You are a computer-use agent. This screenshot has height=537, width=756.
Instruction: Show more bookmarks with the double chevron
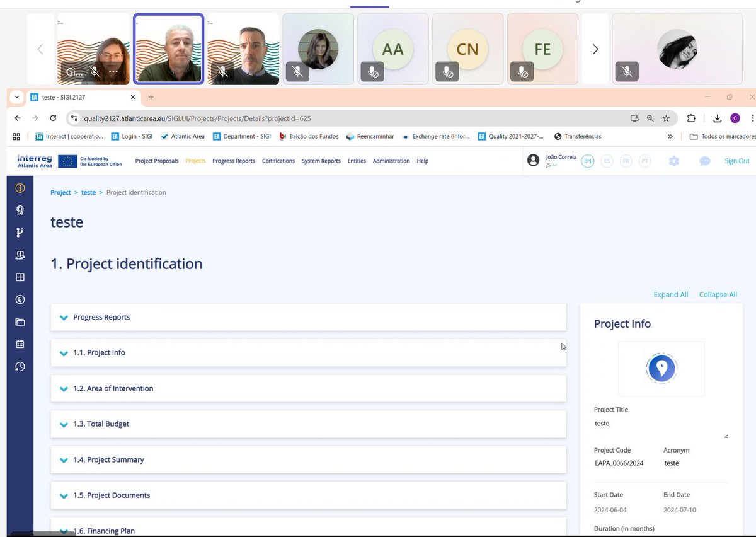[670, 136]
